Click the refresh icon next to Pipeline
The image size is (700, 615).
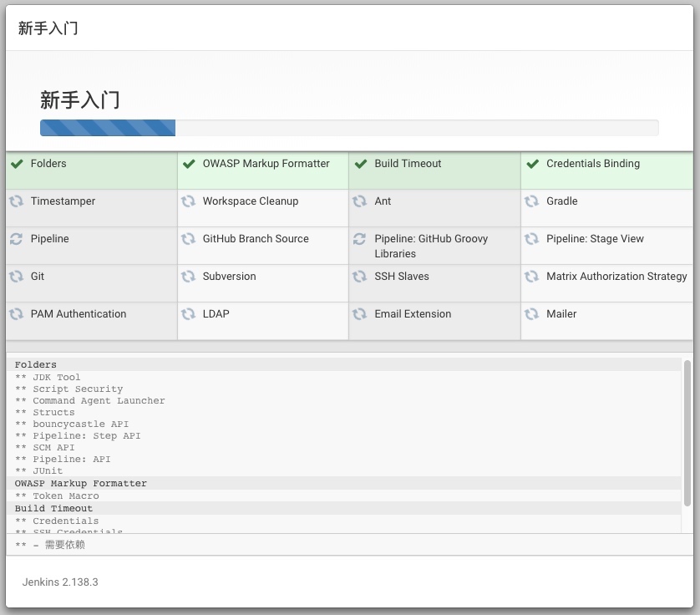click(17, 239)
